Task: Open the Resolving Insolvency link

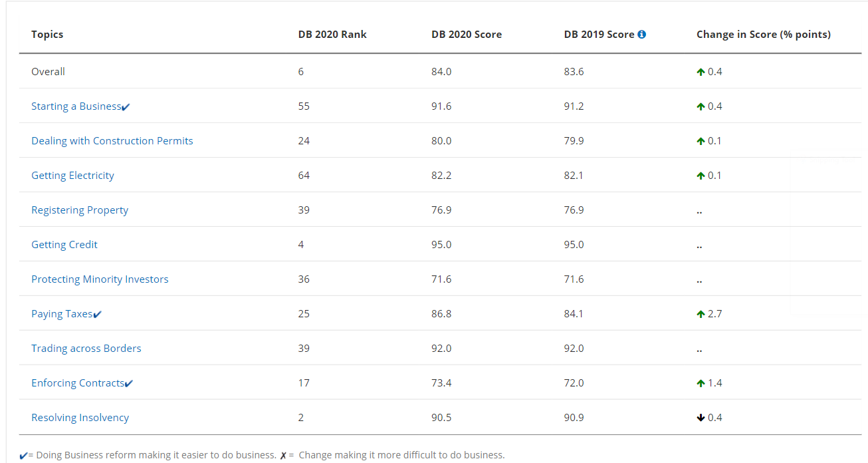Action: click(80, 418)
